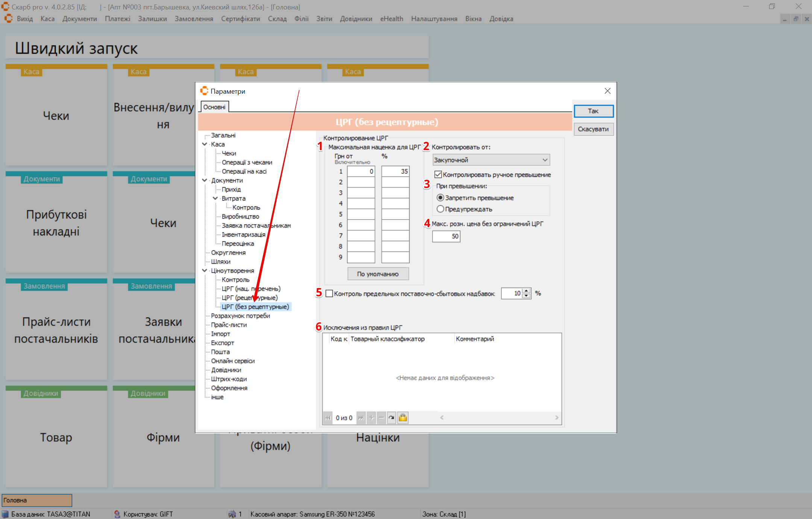Increase markup percent with up spinner
This screenshot has height=519, width=812.
[x=527, y=291]
